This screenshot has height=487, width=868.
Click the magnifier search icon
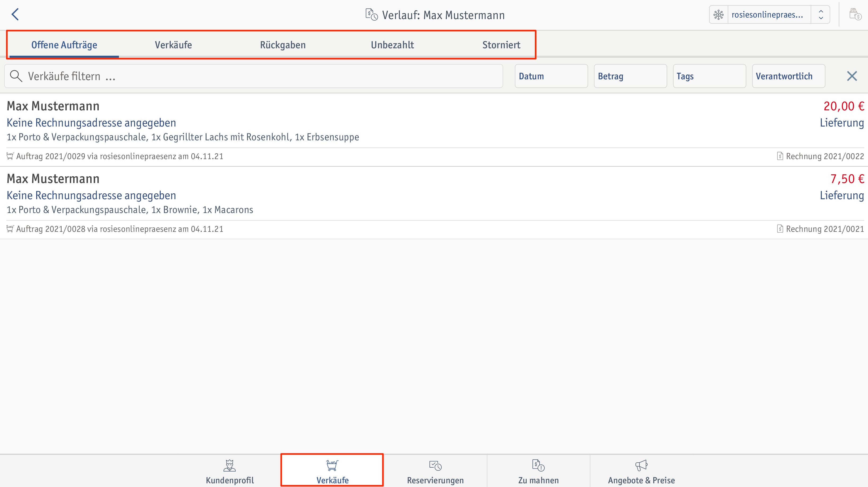click(x=16, y=76)
